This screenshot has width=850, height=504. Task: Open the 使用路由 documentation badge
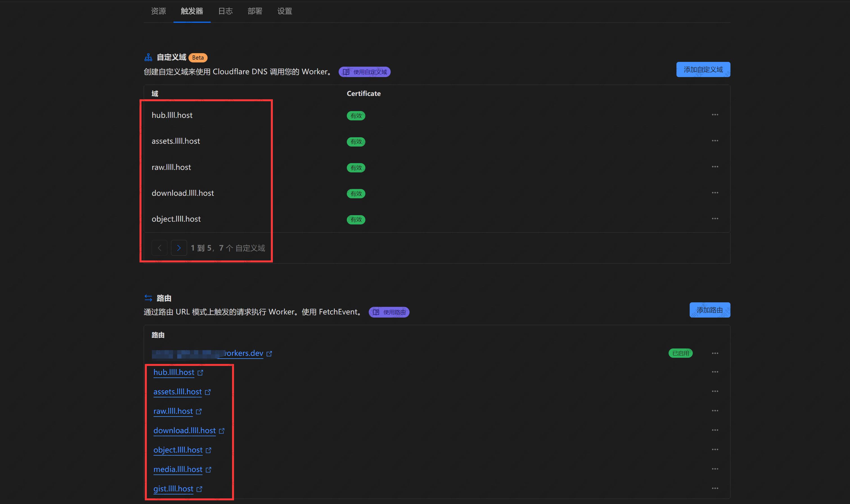pyautogui.click(x=389, y=312)
